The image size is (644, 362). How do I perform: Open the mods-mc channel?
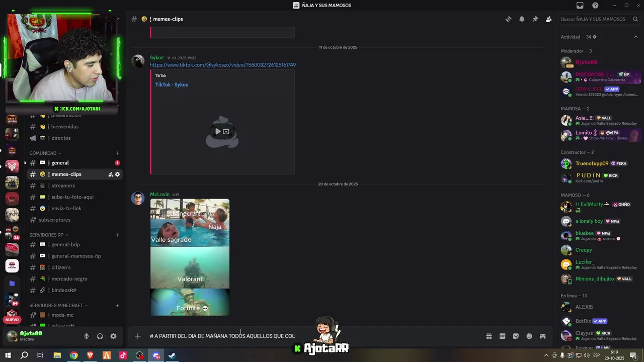[x=74, y=315]
